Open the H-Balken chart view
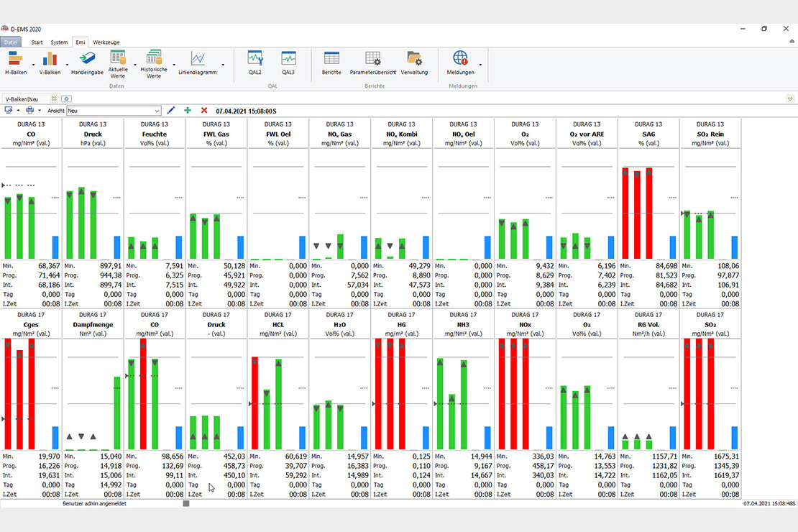The image size is (798, 532). tap(16, 62)
